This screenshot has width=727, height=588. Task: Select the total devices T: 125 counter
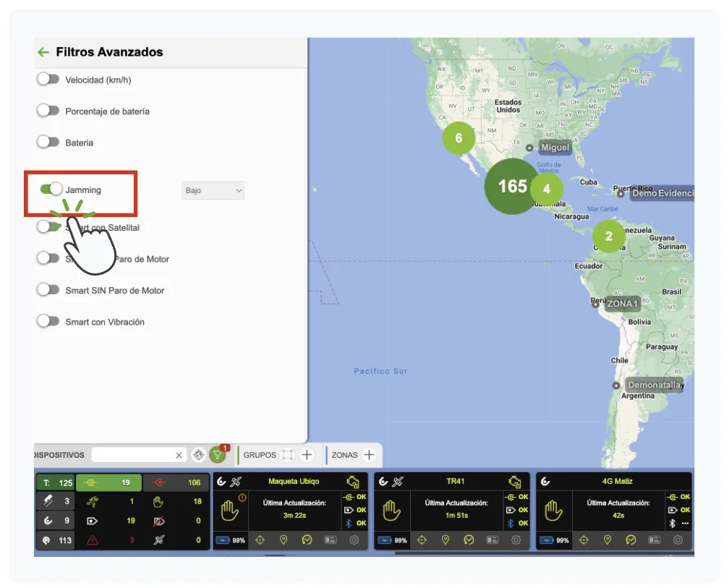[x=56, y=482]
